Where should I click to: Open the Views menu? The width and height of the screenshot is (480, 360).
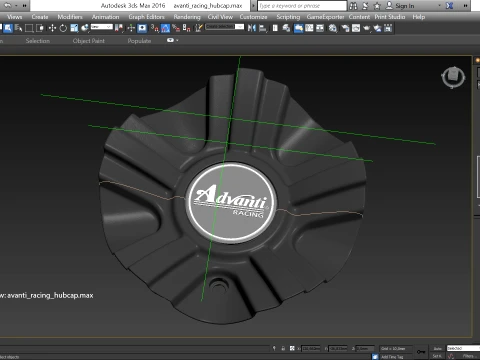[14, 17]
